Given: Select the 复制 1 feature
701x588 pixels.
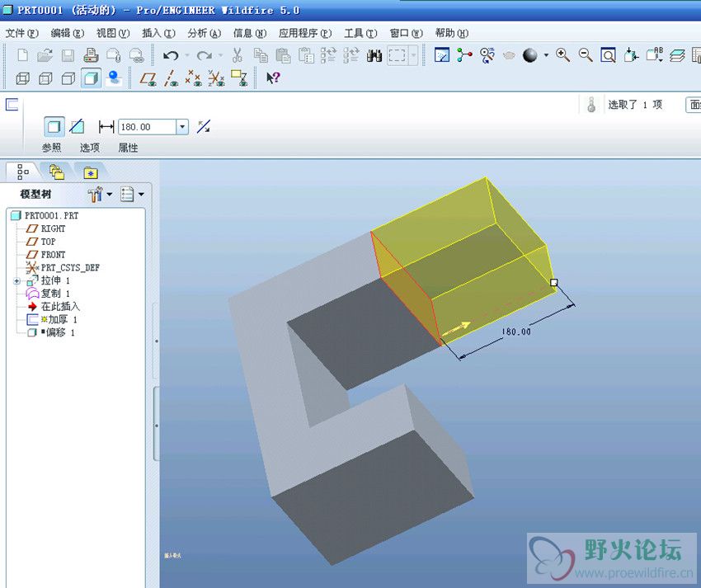Looking at the screenshot, I should (49, 294).
